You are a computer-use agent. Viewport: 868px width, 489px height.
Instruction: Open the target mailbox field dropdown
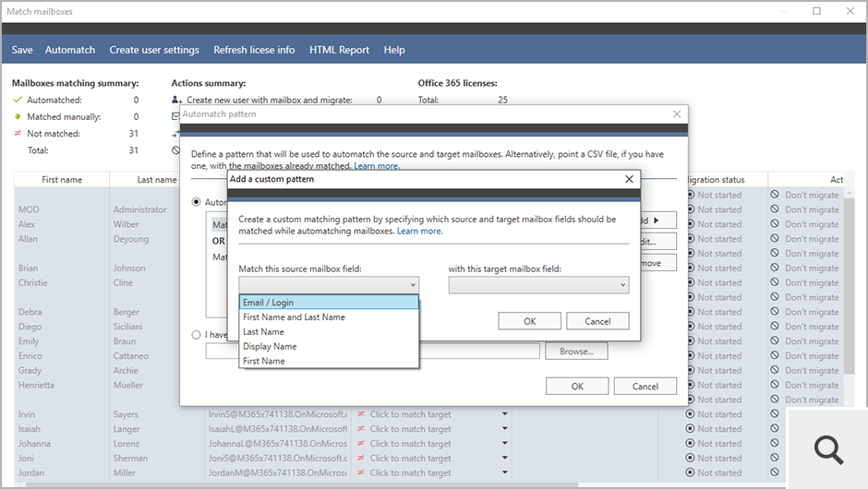[x=538, y=285]
